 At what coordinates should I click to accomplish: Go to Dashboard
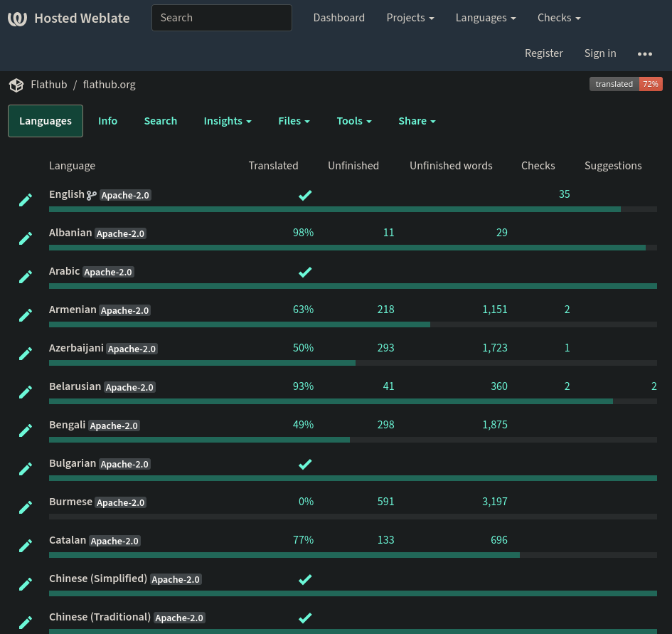339,18
